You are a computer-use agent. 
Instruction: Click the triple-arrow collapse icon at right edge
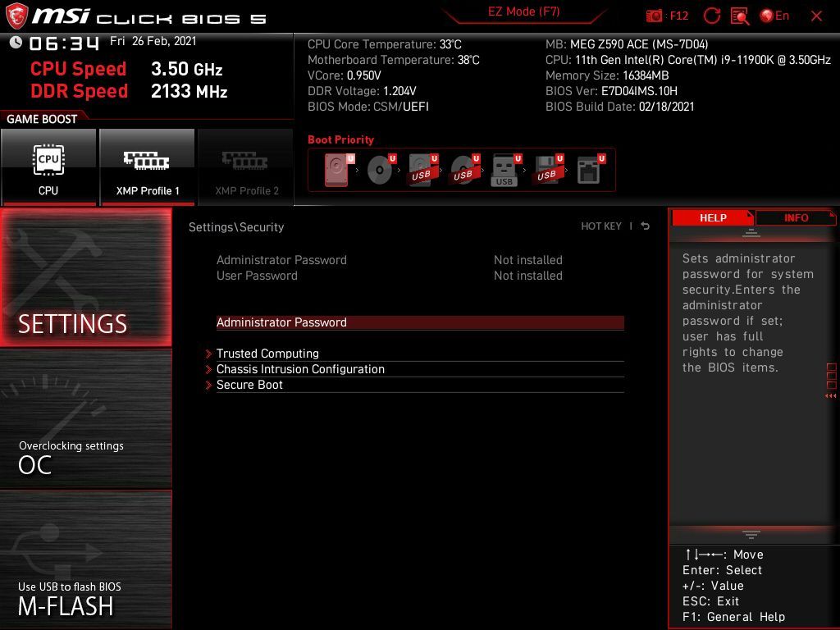[830, 396]
